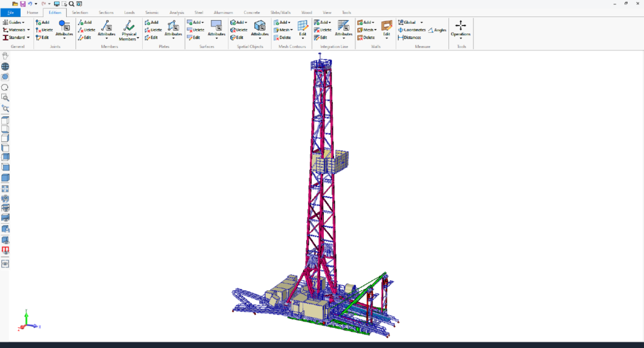The height and width of the screenshot is (348, 644).
Task: Expand the Physical Members dropdown
Action: (x=129, y=30)
